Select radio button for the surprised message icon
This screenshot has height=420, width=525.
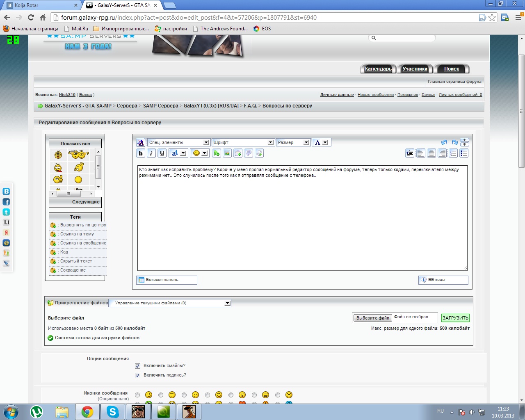click(x=231, y=395)
